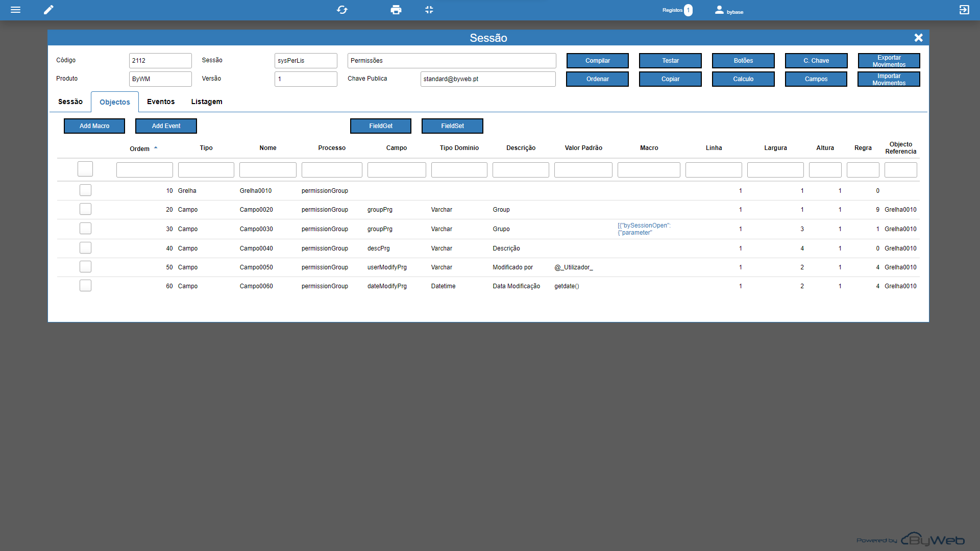This screenshot has width=980, height=551.
Task: Click the logout exit icon
Action: (964, 10)
